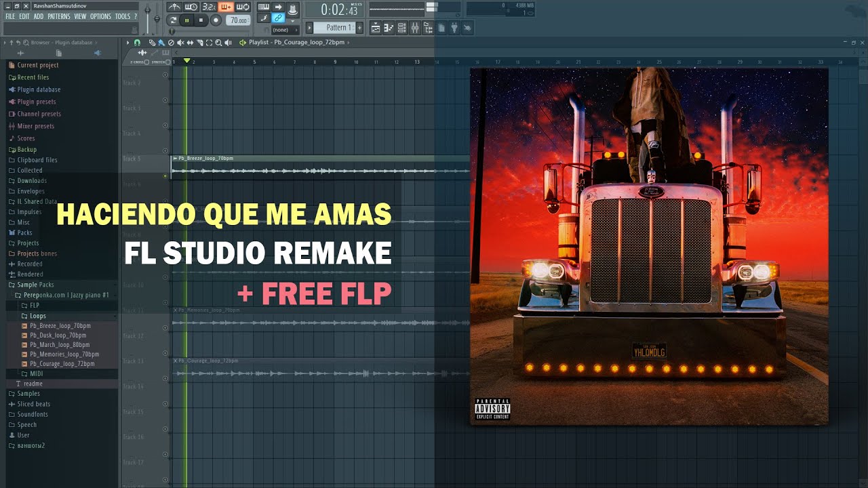This screenshot has height=488, width=868.
Task: Click the tempo field showing 70.000
Action: pyautogui.click(x=238, y=20)
